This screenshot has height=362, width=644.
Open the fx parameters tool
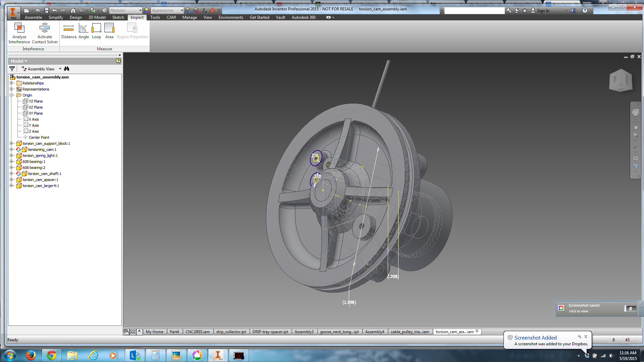[204, 10]
